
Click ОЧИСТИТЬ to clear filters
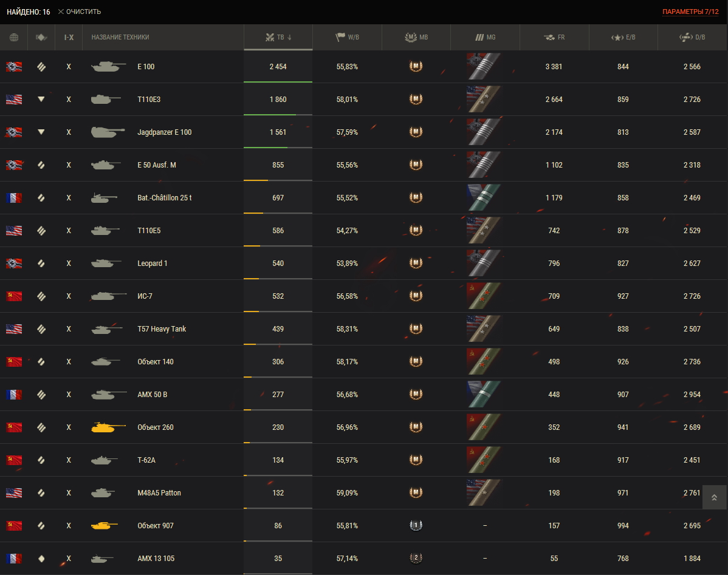[80, 12]
